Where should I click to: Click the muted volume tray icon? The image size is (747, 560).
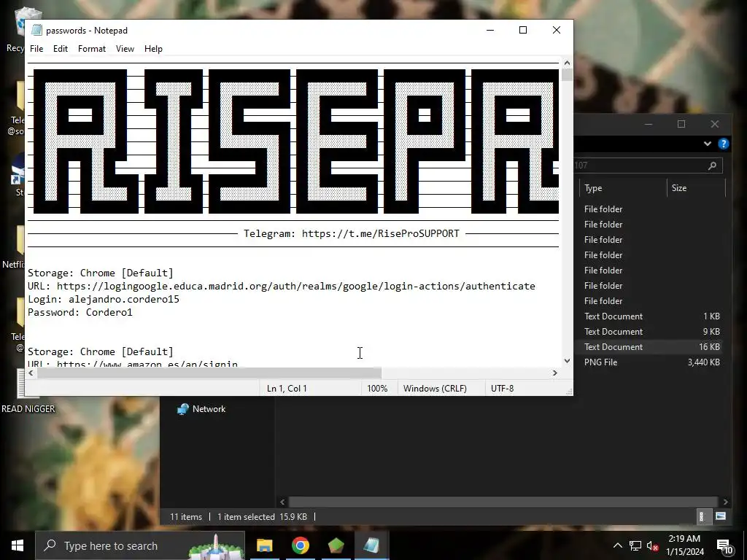point(653,545)
